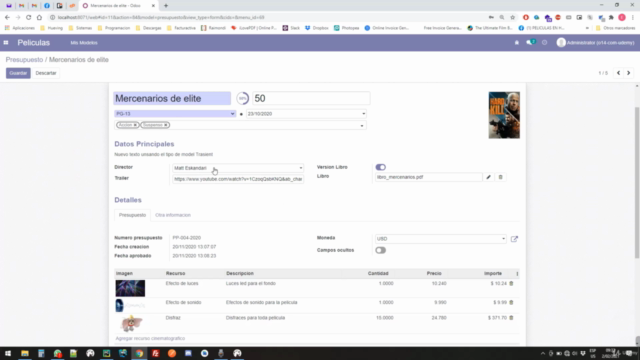Open FileZilla from the taskbar
The width and height of the screenshot is (640, 360).
[156, 353]
